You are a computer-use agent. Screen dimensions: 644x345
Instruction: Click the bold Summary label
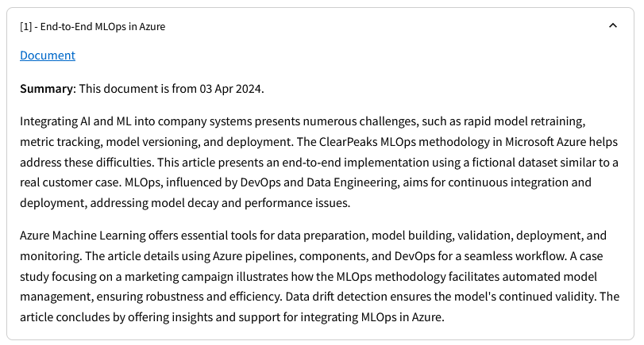pos(46,89)
